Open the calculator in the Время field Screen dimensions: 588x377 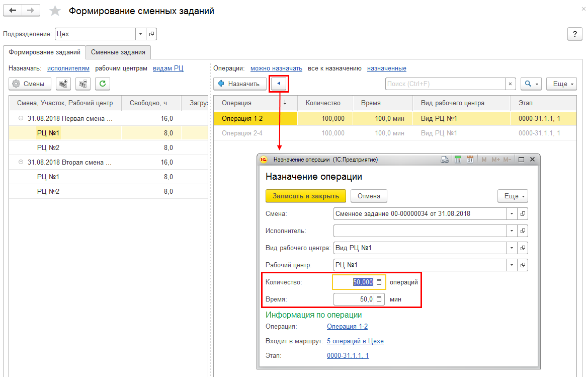coord(379,299)
